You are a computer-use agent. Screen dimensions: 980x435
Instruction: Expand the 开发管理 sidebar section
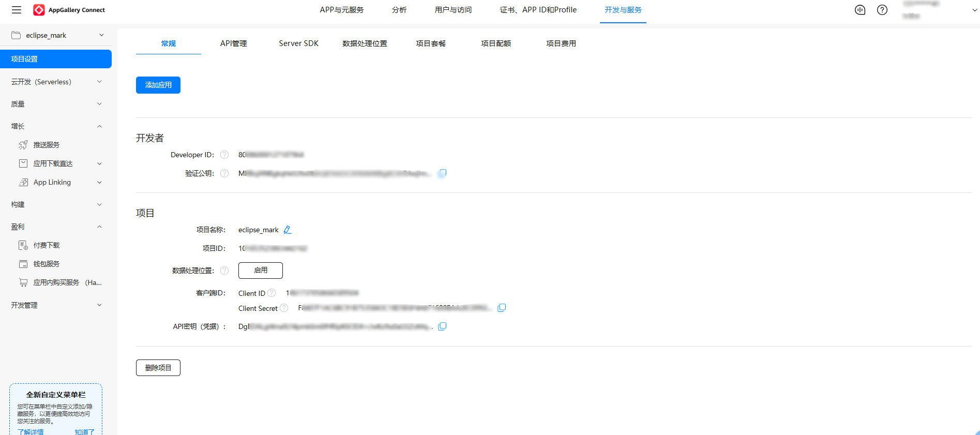[99, 305]
